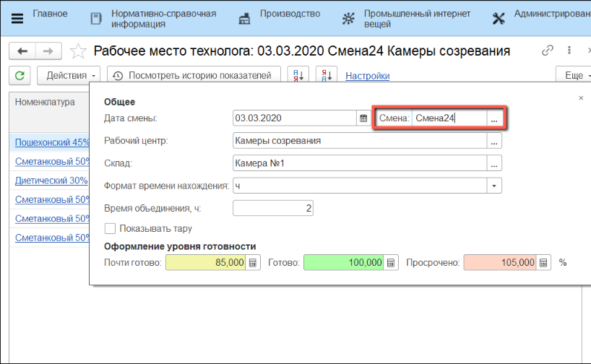Open calculator for Почти готово field
Viewport: 591px width, 364px height.
click(x=253, y=264)
